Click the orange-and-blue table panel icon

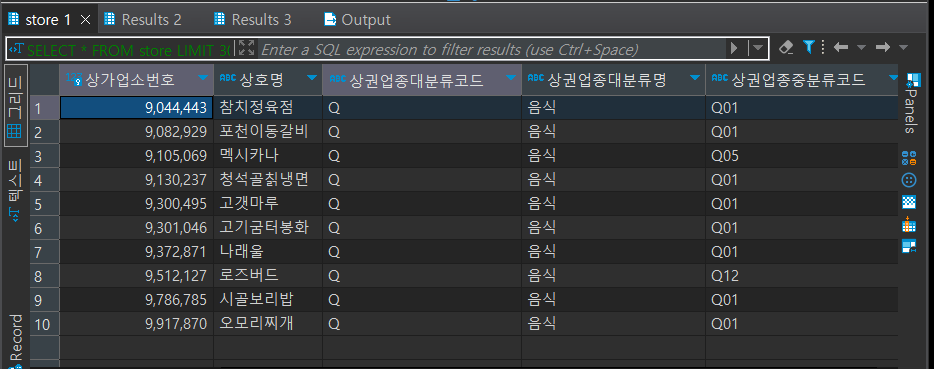(909, 224)
